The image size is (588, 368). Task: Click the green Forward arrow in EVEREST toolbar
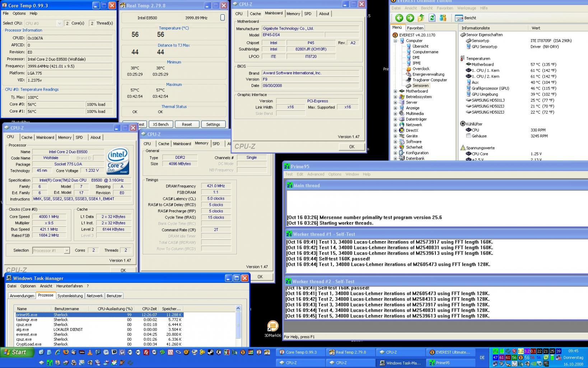[x=410, y=18]
